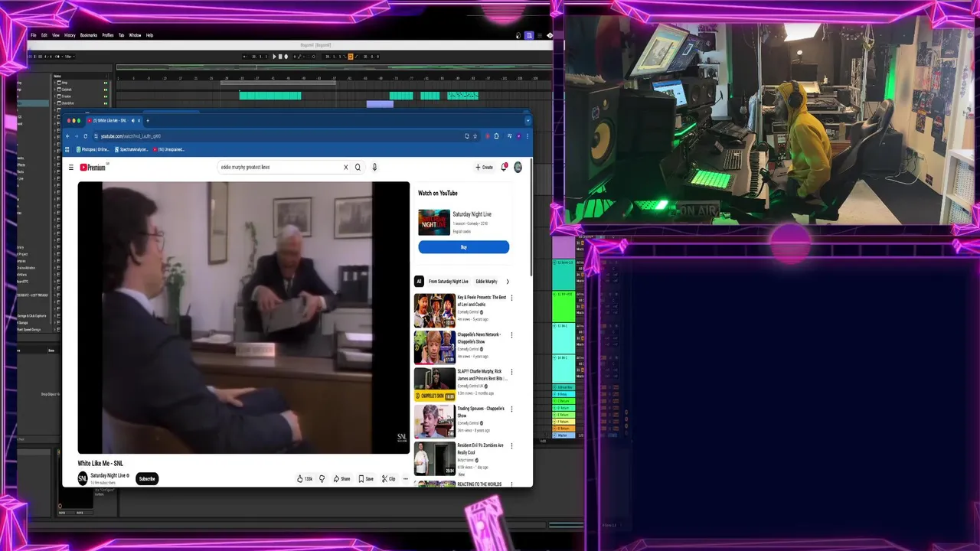Go back in the browser
The width and height of the screenshot is (980, 551).
click(x=67, y=136)
